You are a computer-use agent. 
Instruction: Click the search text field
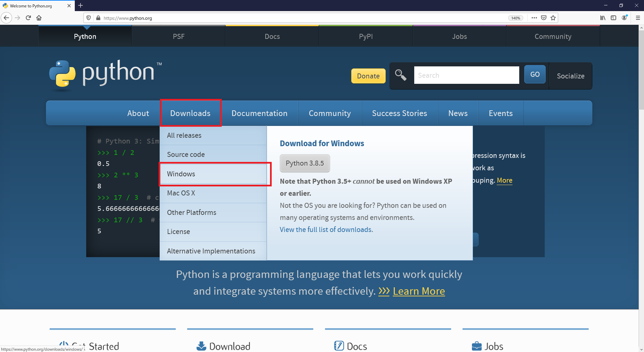466,75
